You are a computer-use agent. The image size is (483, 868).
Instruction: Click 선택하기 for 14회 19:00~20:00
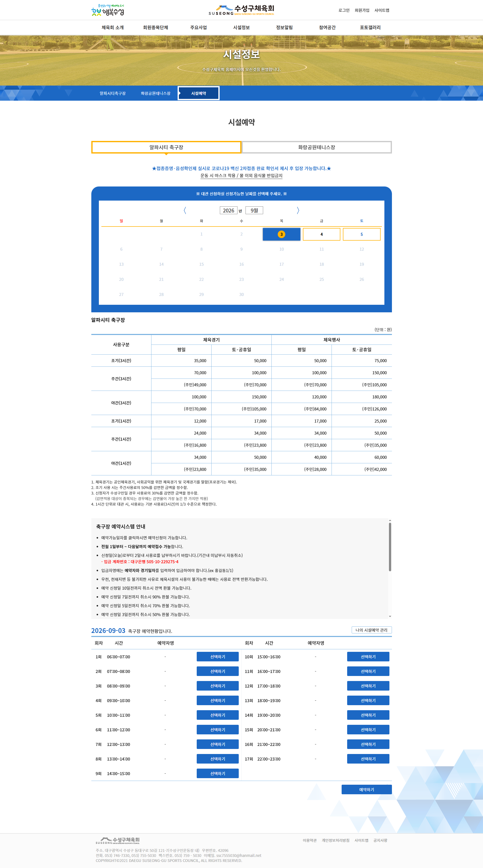point(368,715)
